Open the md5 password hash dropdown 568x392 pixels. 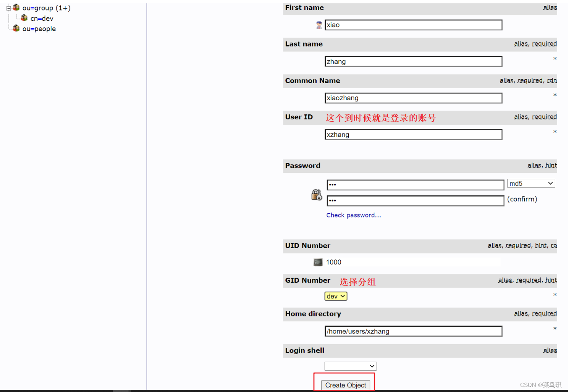(531, 183)
